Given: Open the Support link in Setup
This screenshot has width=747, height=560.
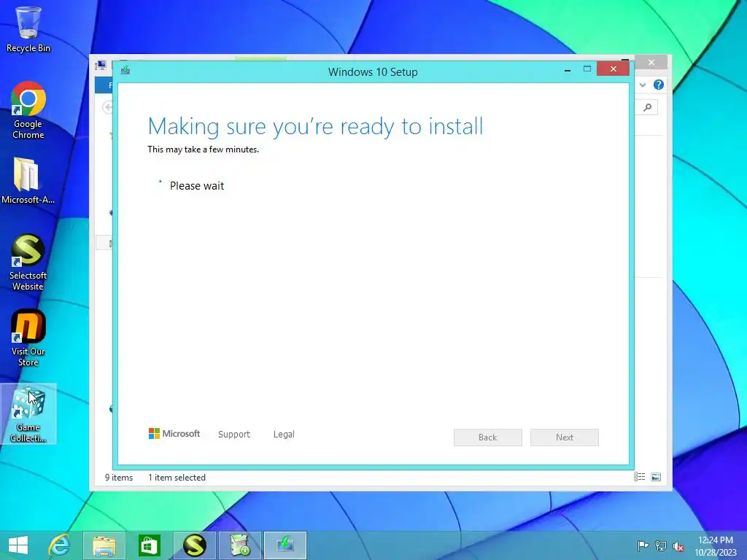Looking at the screenshot, I should pos(234,435).
